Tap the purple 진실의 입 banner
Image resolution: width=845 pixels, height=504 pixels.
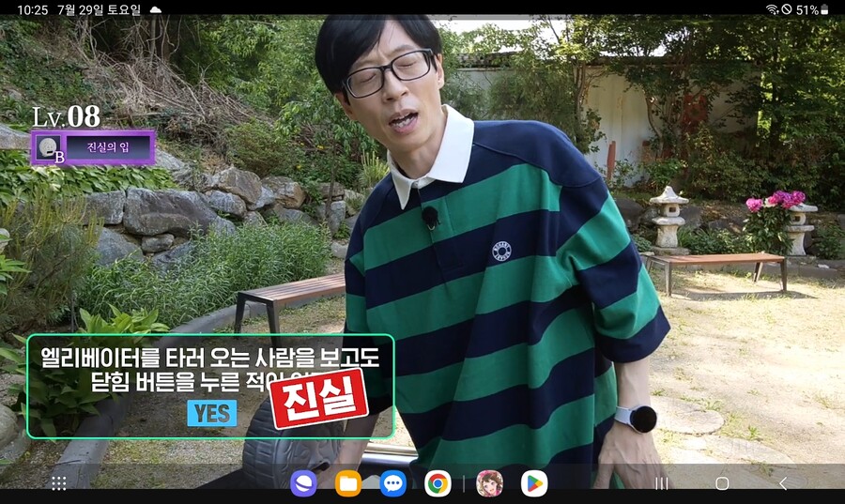pos(106,147)
